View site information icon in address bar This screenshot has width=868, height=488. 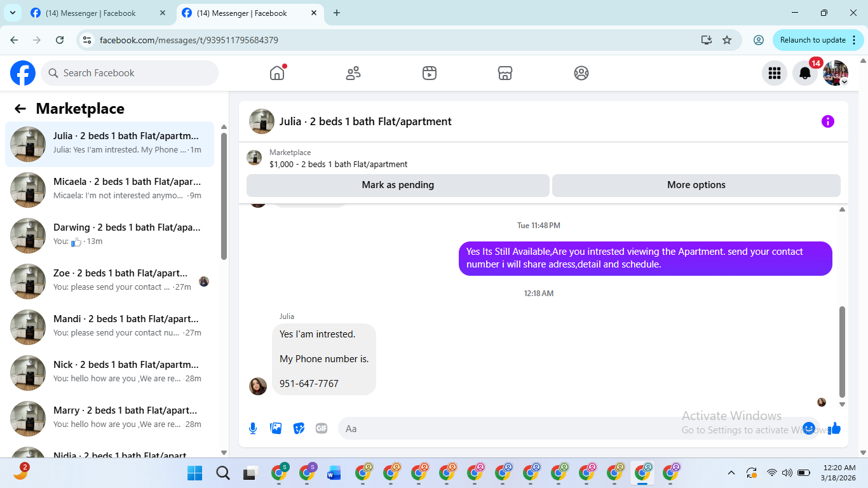click(88, 40)
